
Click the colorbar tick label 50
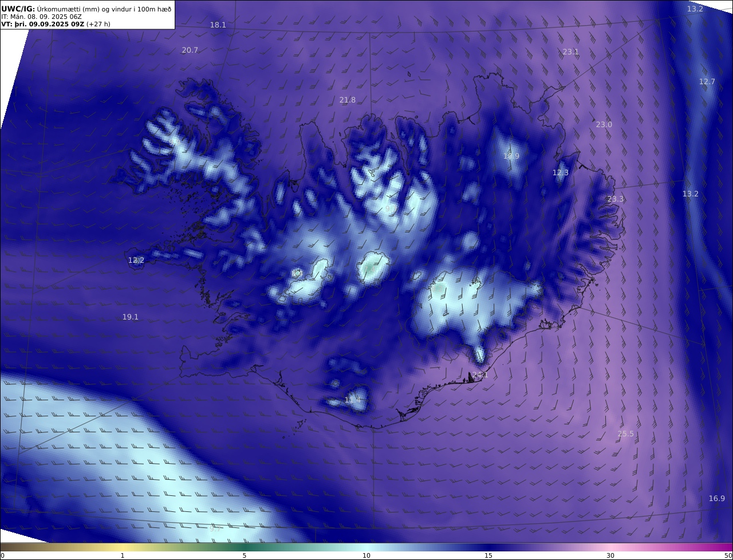[x=728, y=555]
